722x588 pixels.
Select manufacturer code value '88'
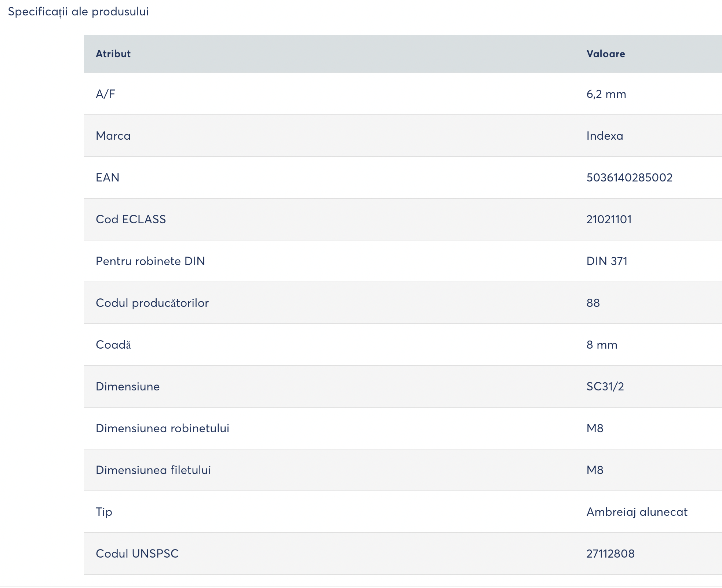click(x=593, y=303)
